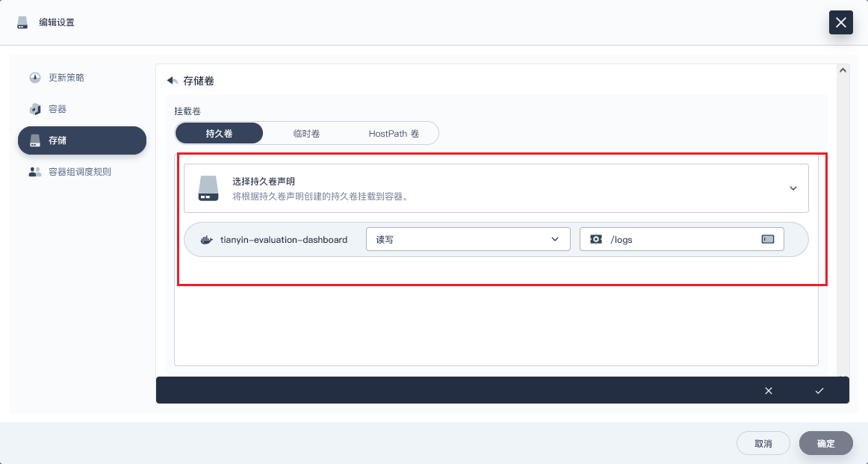Click the subpath icon right of /logs
The width and height of the screenshot is (868, 464).
pos(767,239)
